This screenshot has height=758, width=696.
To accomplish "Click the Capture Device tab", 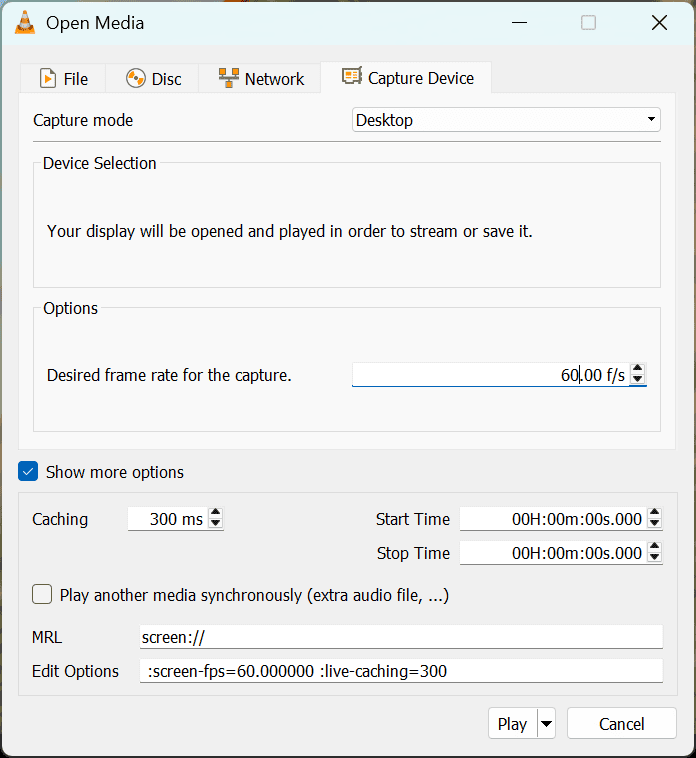I will coord(407,77).
